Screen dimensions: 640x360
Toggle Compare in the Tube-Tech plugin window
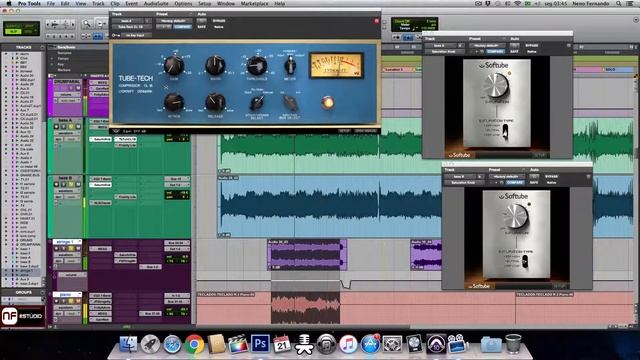[x=182, y=27]
